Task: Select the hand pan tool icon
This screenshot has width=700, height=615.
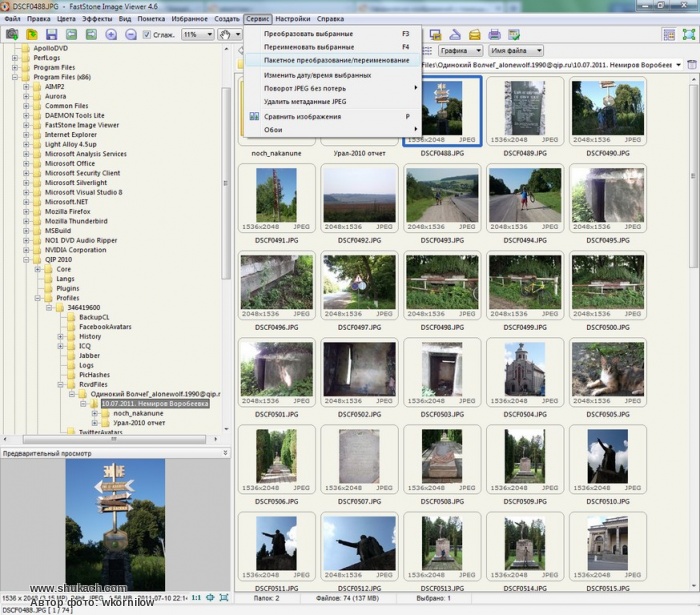Action: coord(225,34)
